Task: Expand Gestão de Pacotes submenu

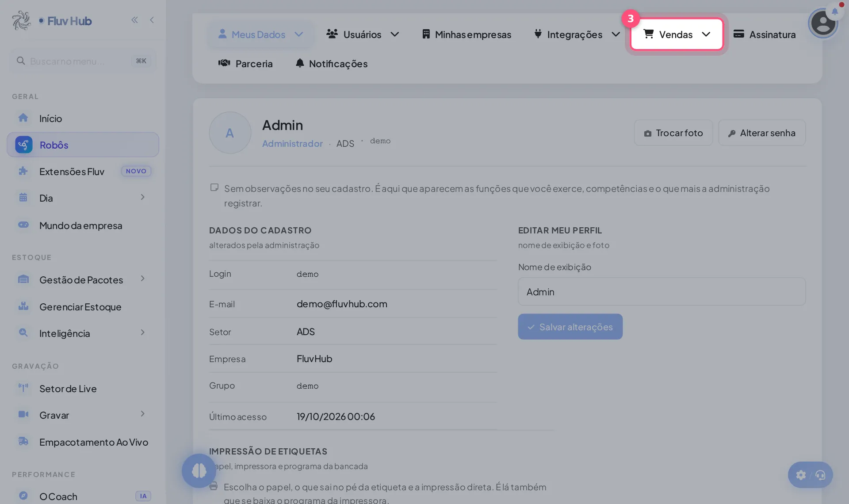Action: (x=142, y=279)
